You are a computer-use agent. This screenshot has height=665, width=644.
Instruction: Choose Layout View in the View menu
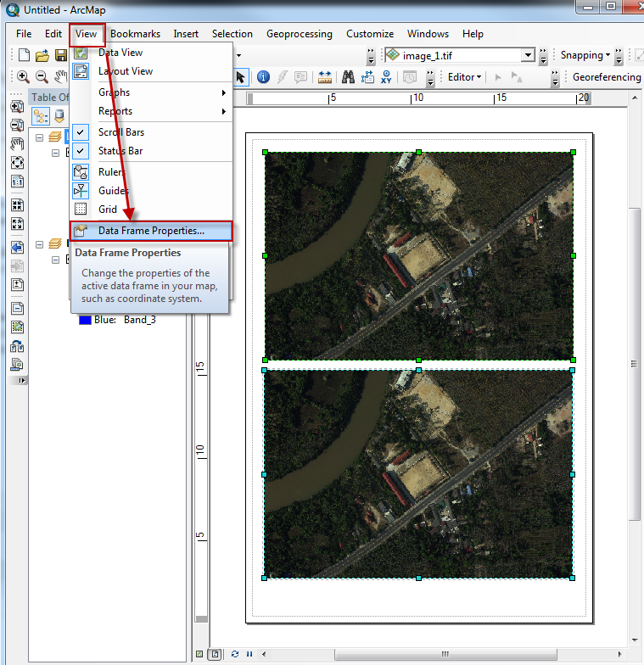[151, 71]
